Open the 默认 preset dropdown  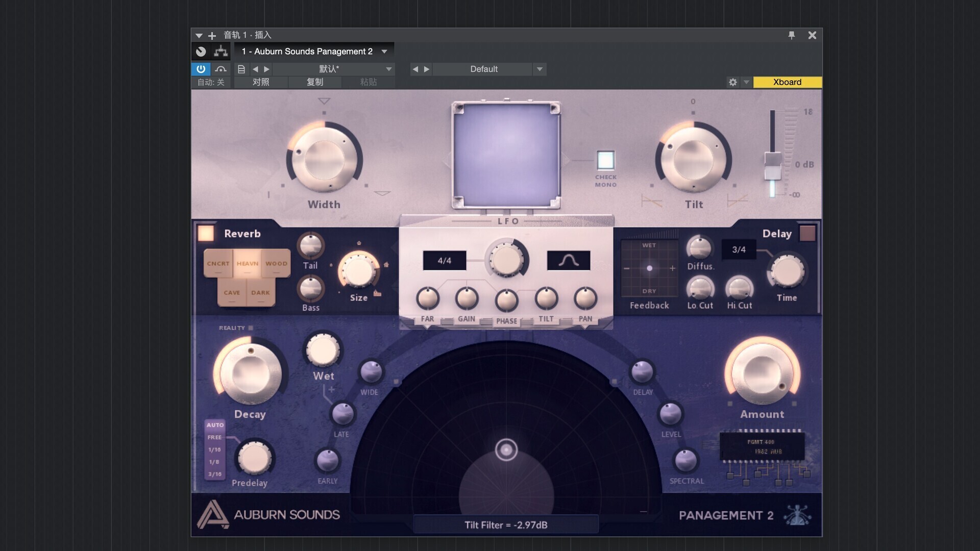point(389,69)
